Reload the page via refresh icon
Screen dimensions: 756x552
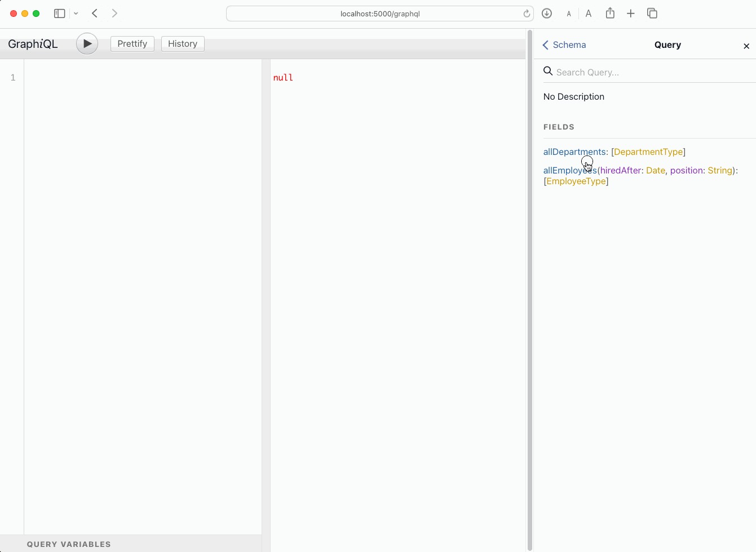click(x=527, y=14)
